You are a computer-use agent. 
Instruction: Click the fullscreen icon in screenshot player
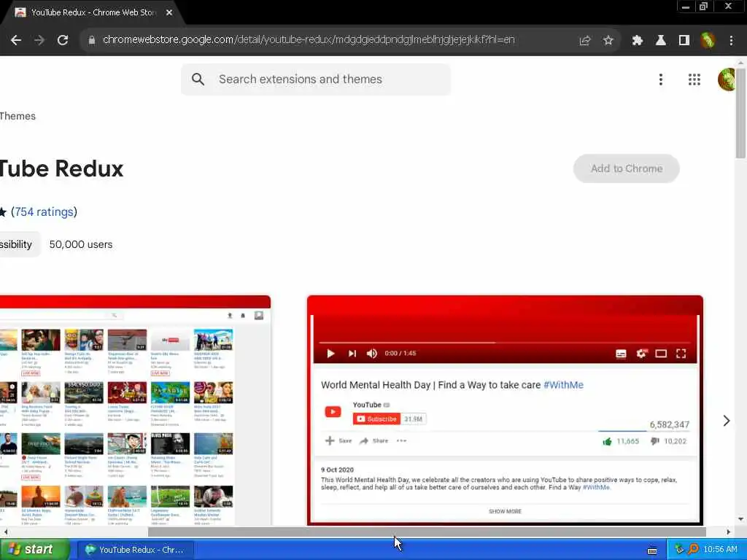point(681,354)
